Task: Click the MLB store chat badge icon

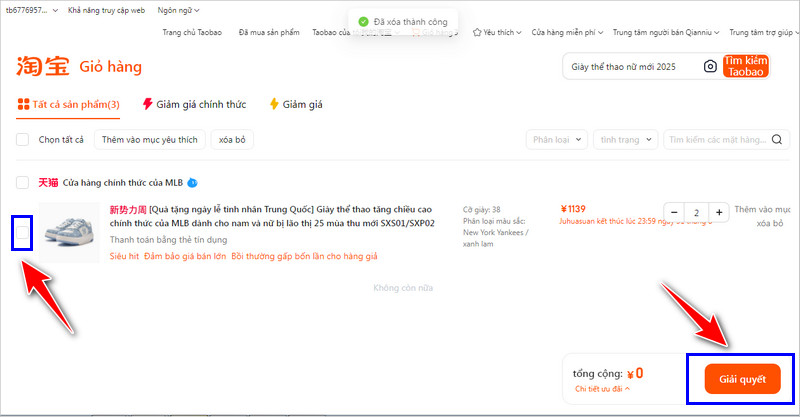Action: click(192, 183)
